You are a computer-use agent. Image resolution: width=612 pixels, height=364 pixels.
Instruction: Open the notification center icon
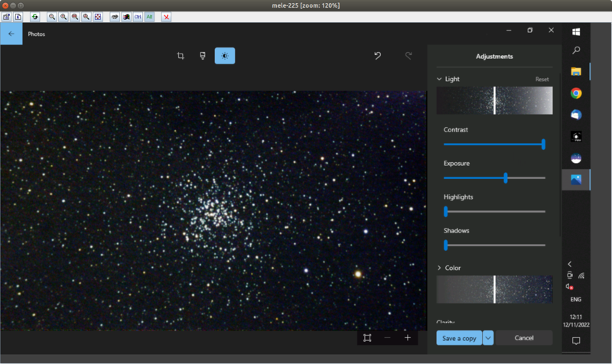[x=576, y=340]
